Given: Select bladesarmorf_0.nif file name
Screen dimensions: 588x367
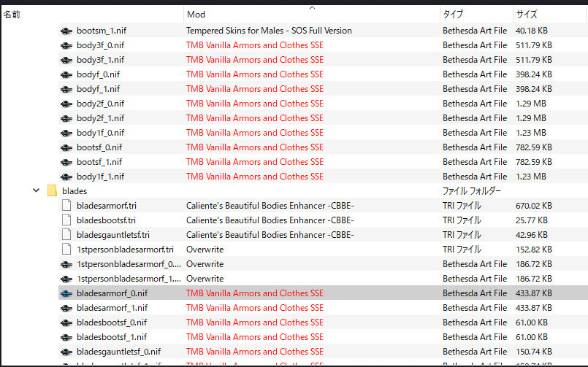Looking at the screenshot, I should click(112, 293).
